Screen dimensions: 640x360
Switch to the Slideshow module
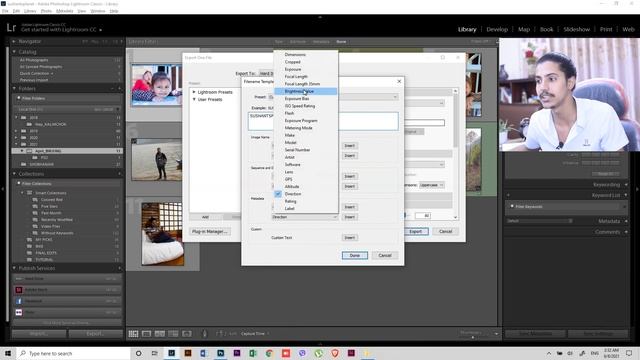point(576,29)
